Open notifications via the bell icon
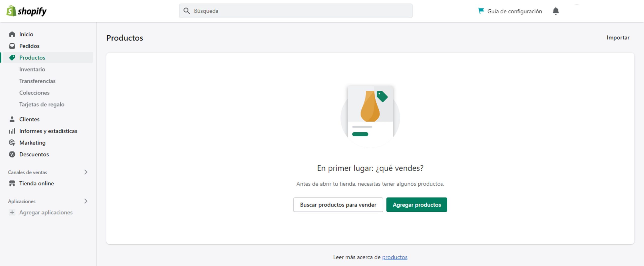 pyautogui.click(x=556, y=11)
